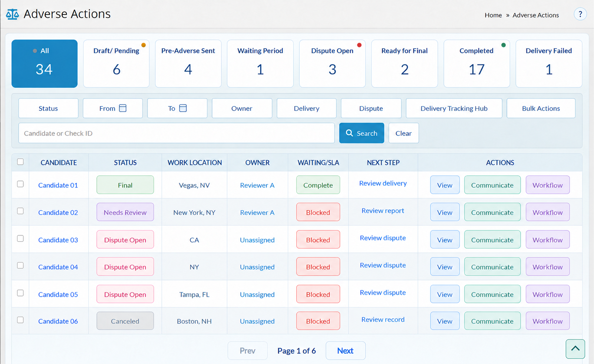The height and width of the screenshot is (364, 594).
Task: Open the Delivery Tracking Hub
Action: point(454,108)
